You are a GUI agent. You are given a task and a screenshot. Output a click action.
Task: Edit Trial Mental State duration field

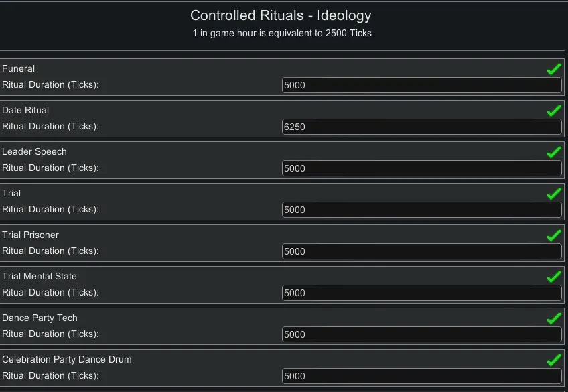coord(421,293)
